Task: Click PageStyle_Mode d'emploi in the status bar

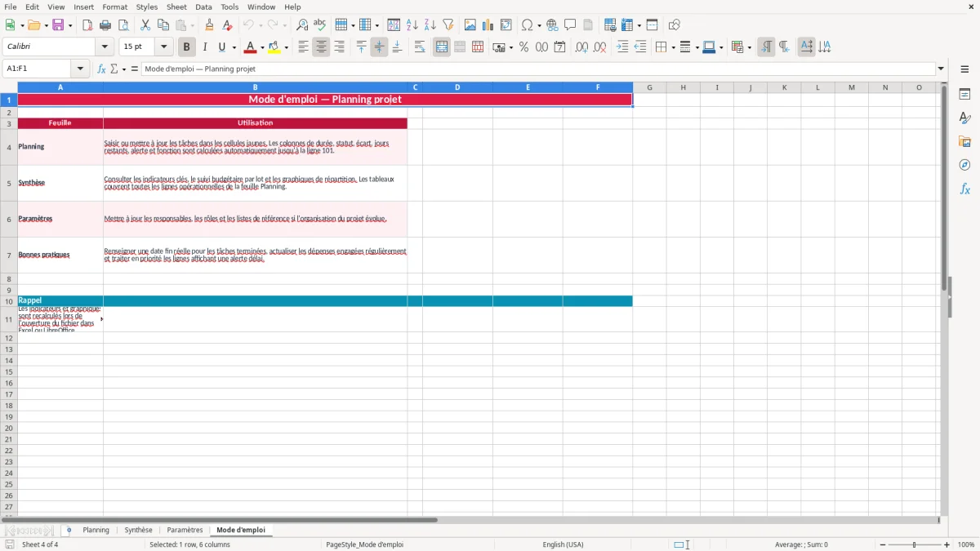Action: 364,544
